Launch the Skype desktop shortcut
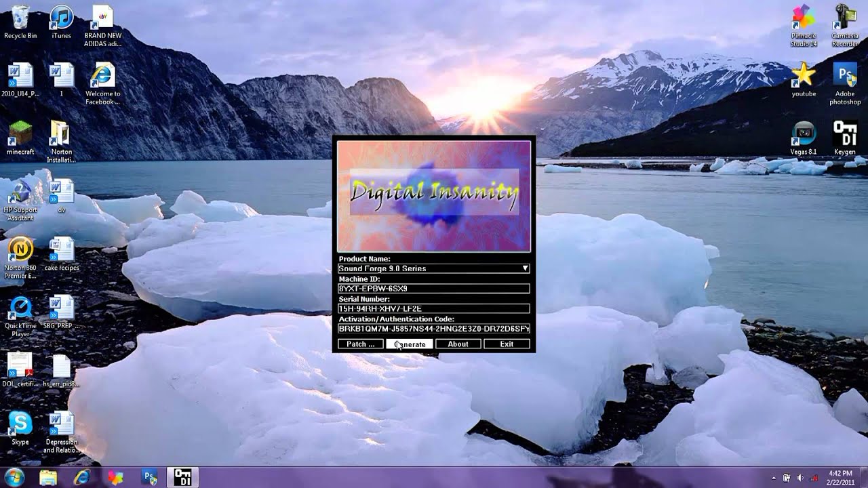868x488 pixels. (x=20, y=429)
